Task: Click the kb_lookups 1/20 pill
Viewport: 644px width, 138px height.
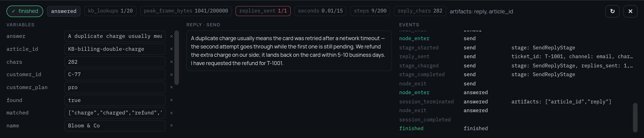Action: (110, 11)
